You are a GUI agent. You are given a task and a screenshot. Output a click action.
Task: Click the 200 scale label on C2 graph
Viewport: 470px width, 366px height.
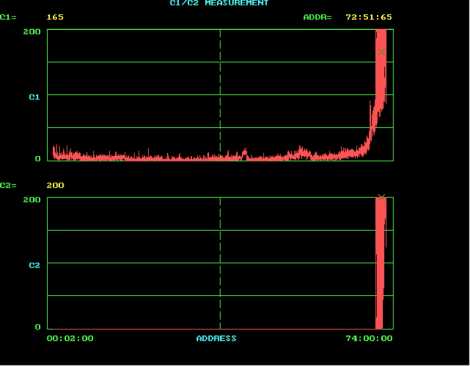pos(32,200)
